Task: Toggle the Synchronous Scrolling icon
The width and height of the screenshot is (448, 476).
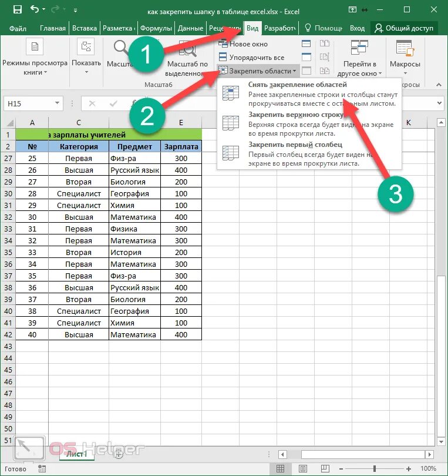Action: coord(325,57)
